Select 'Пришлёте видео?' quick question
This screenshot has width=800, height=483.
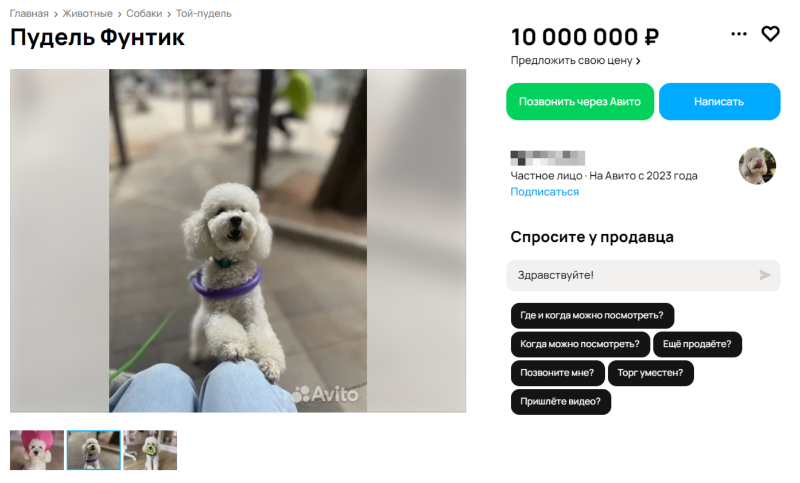pos(560,401)
